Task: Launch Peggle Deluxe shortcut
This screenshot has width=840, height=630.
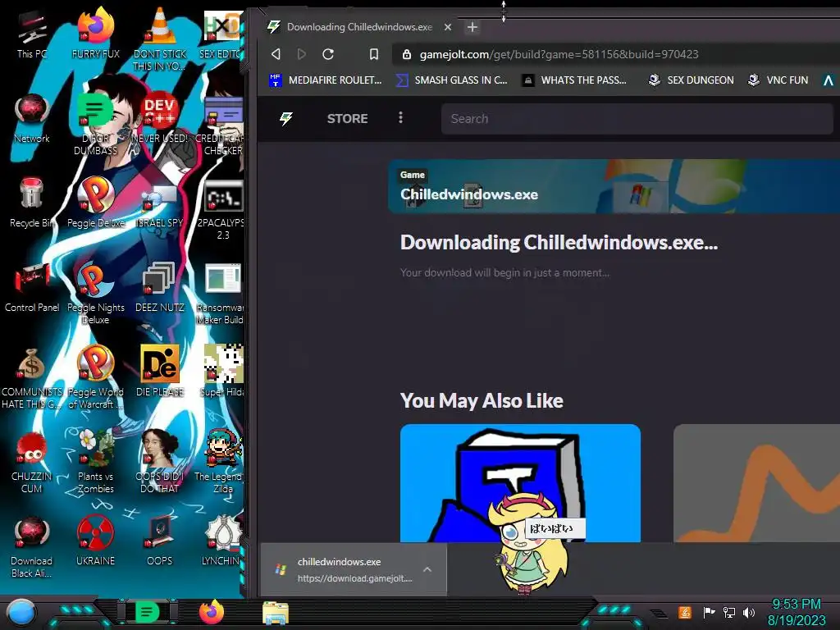Action: click(95, 203)
